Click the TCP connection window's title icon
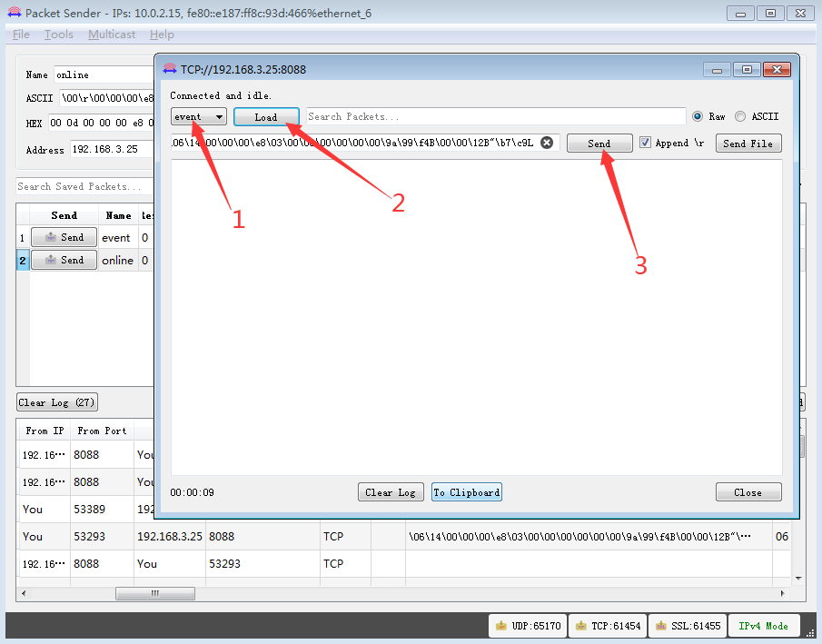Viewport: 822px width, 644px height. click(169, 69)
